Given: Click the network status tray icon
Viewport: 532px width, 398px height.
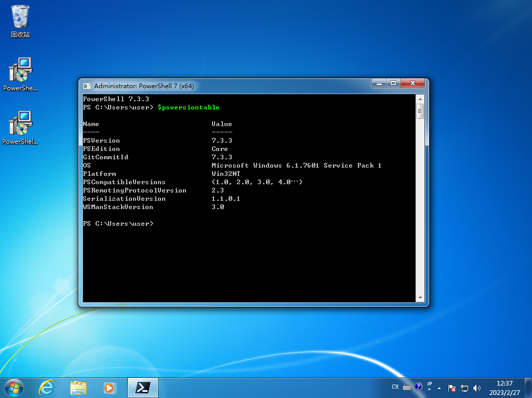Looking at the screenshot, I should pos(464,388).
